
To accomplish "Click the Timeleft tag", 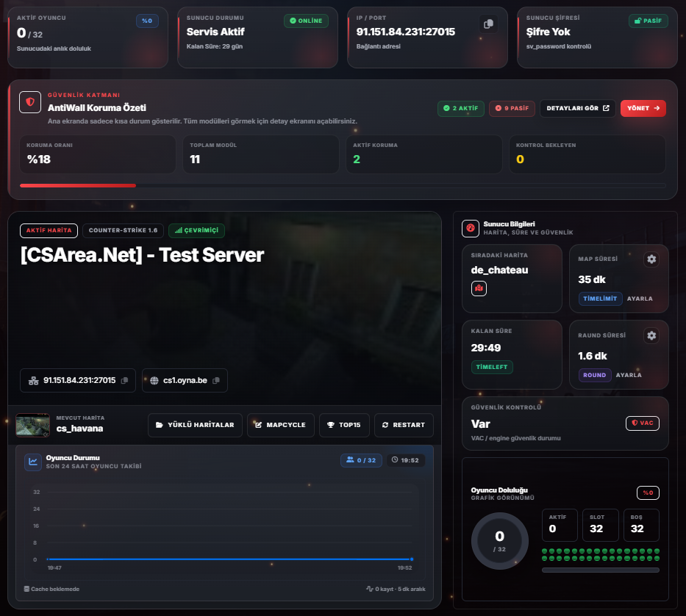I will (492, 367).
